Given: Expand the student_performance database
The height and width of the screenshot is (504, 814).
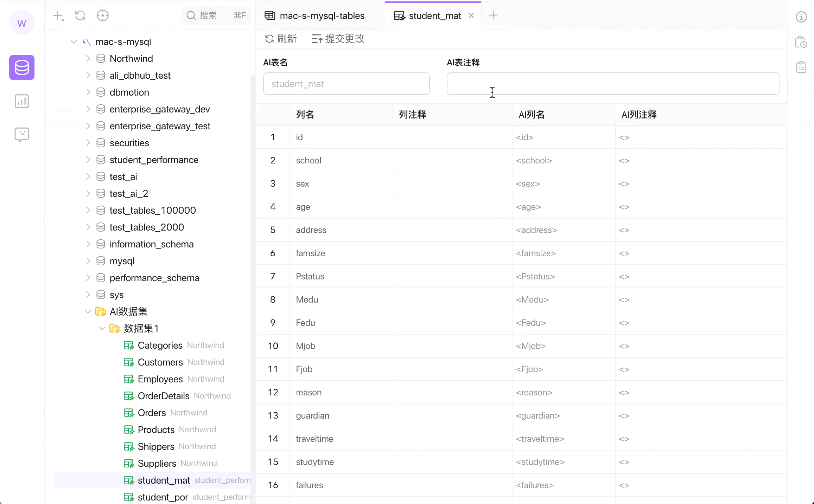Looking at the screenshot, I should [88, 160].
